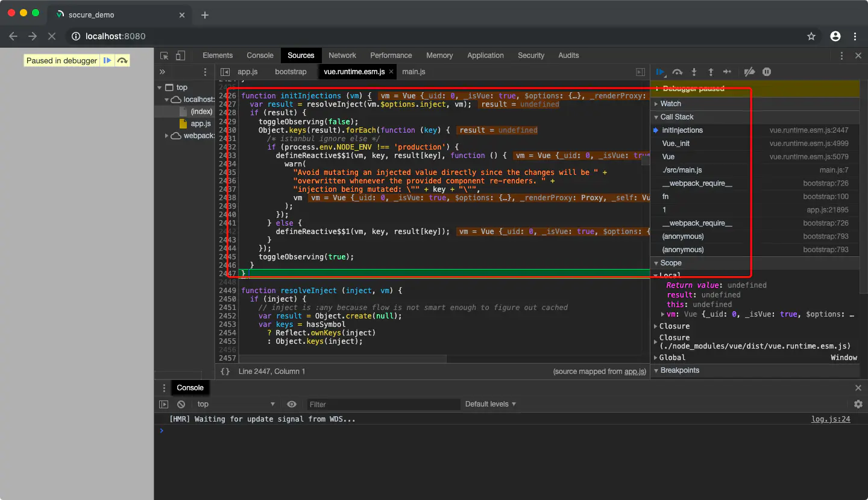868x500 pixels.
Task: Switch to the Network tab
Action: (342, 55)
